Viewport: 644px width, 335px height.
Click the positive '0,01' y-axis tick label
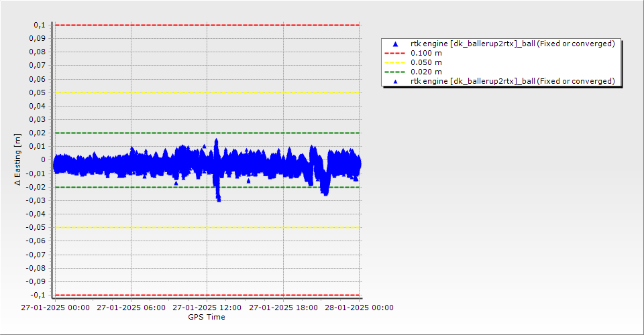(x=38, y=146)
